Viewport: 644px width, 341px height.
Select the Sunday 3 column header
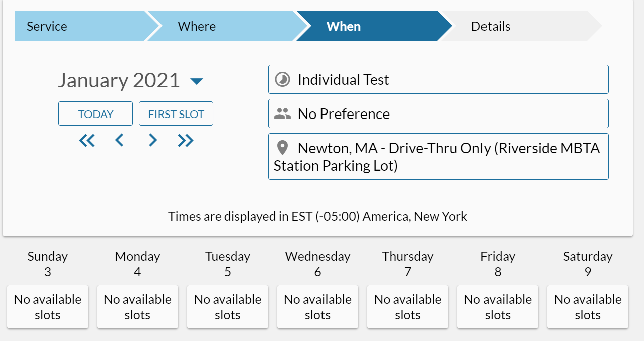48,264
